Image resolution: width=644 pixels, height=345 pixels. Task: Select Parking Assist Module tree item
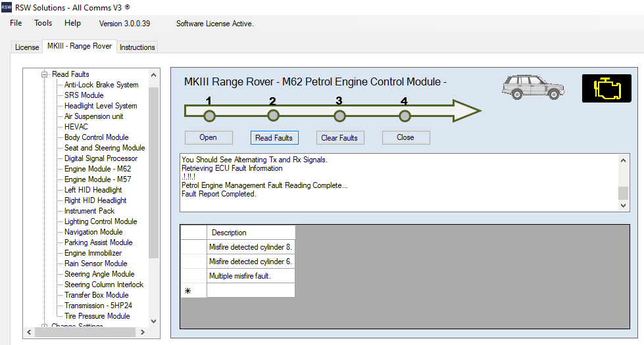[x=99, y=242]
